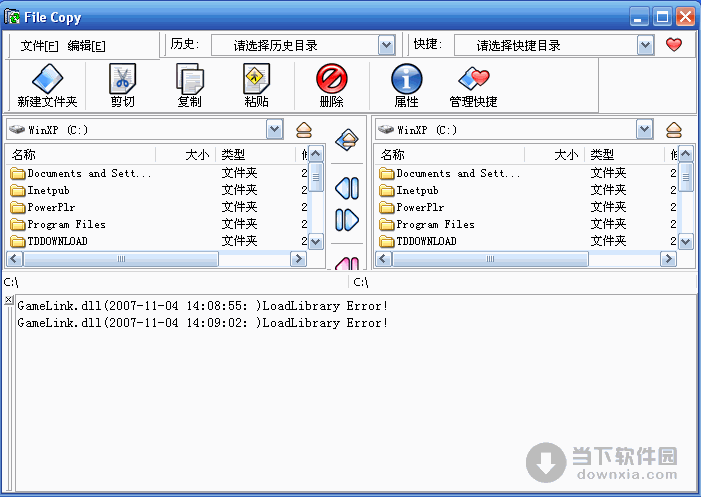Minimize the File Copy window
Viewport: 701px width, 497px height.
(638, 17)
